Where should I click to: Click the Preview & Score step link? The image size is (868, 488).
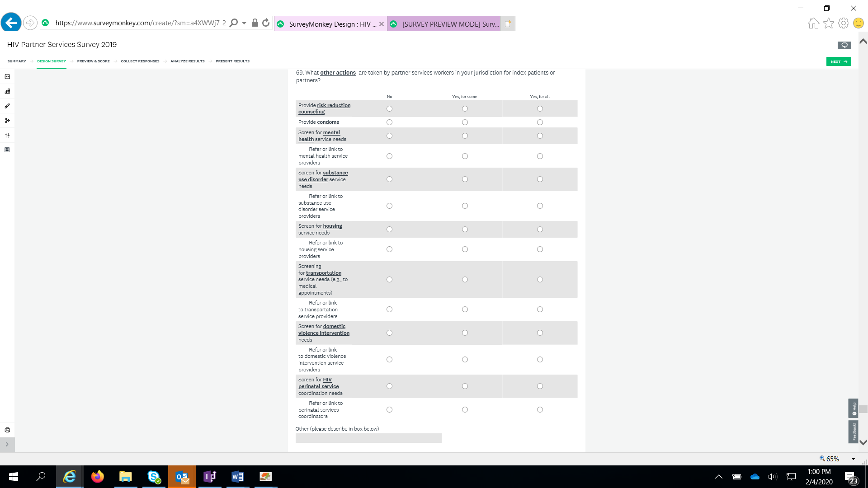point(93,61)
